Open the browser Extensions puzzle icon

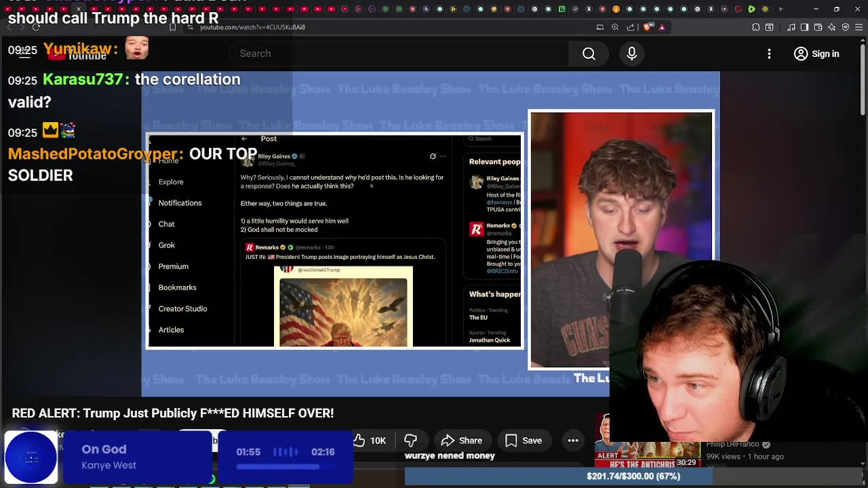756,27
